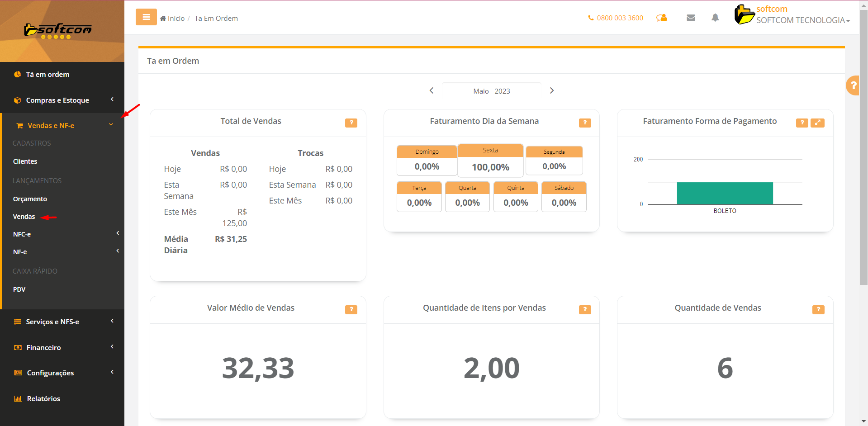The image size is (868, 426).
Task: Click the hamburger menu toggle button
Action: (x=146, y=17)
